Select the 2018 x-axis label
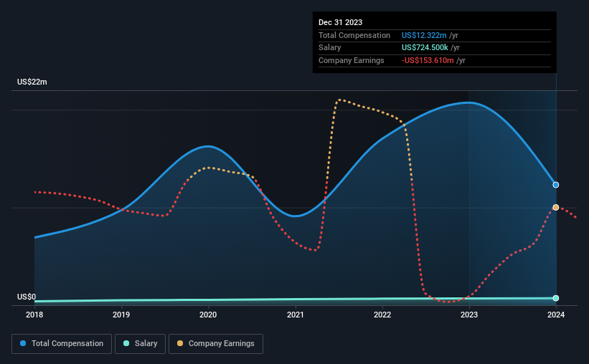Image resolution: width=589 pixels, height=364 pixels. (x=34, y=315)
